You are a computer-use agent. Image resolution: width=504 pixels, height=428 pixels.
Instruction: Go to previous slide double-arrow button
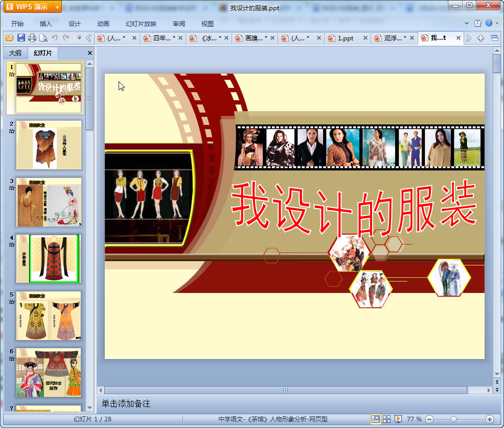pos(497,381)
